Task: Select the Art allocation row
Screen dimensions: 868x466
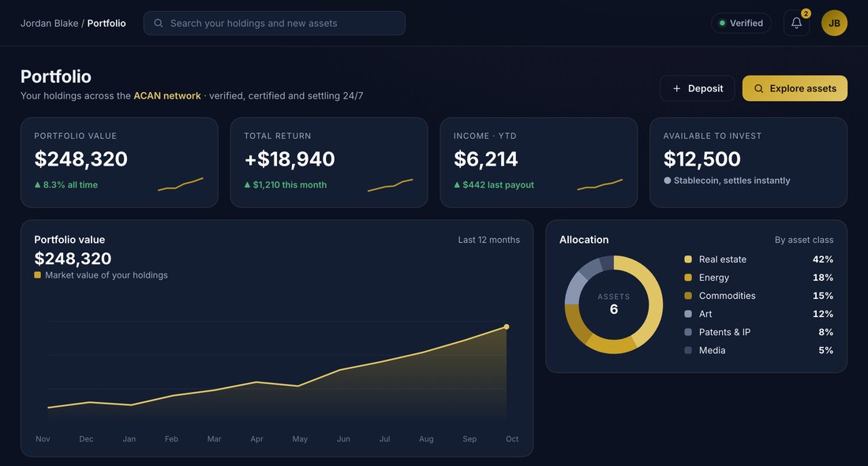Action: (x=758, y=314)
